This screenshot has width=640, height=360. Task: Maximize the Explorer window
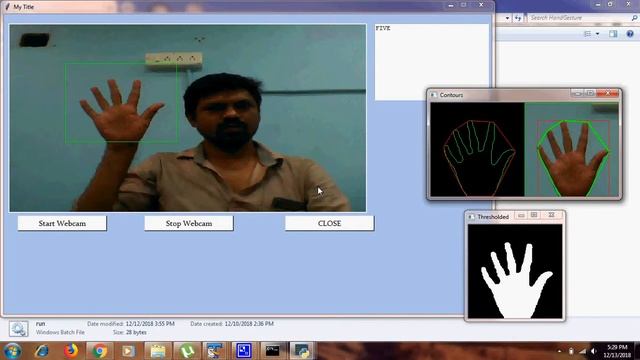tap(610, 4)
